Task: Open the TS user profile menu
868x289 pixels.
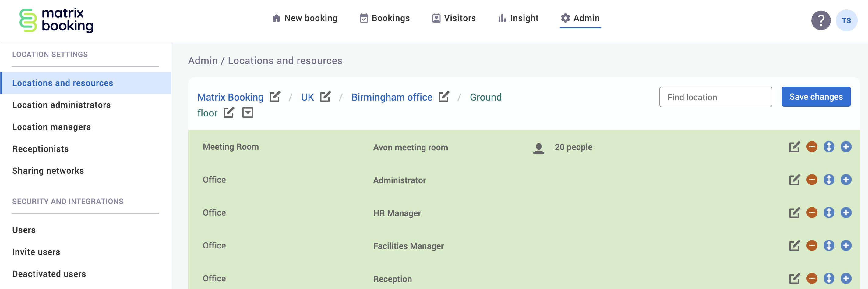Action: click(846, 20)
